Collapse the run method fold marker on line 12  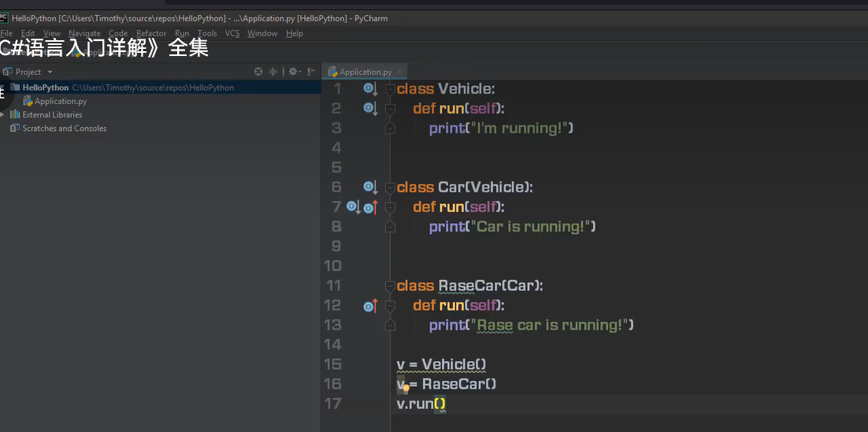pyautogui.click(x=390, y=306)
